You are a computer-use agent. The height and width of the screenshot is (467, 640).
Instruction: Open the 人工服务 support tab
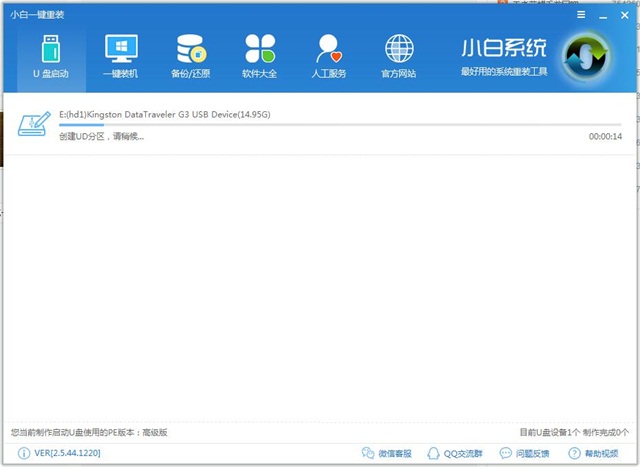click(329, 57)
